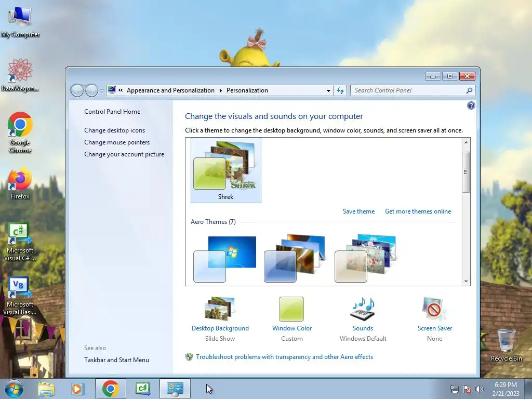Image resolution: width=532 pixels, height=399 pixels.
Task: Click the Personalization breadcrumb
Action: point(247,90)
